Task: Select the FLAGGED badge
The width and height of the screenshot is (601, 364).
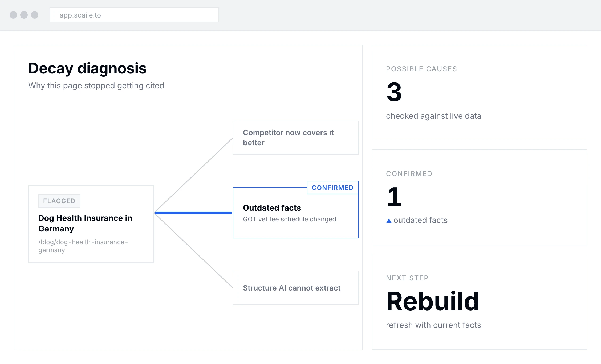Action: pyautogui.click(x=59, y=201)
